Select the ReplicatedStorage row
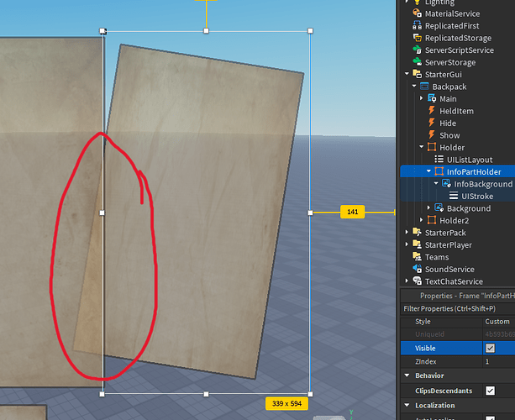 click(458, 38)
